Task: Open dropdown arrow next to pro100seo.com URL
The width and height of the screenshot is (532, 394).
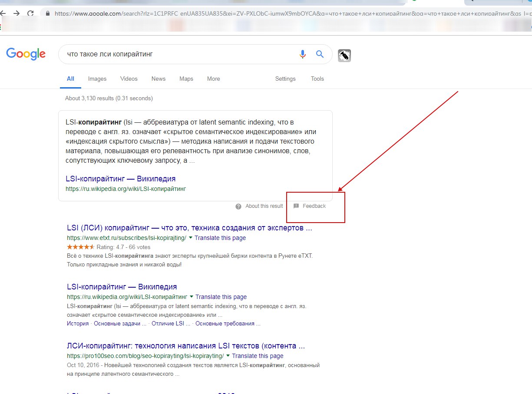Action: point(228,356)
